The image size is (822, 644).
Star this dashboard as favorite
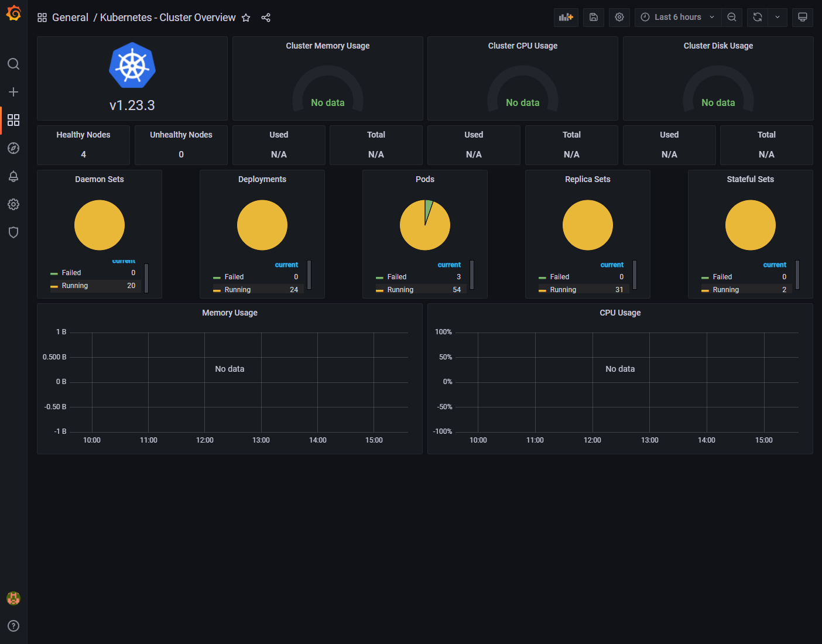pos(246,18)
